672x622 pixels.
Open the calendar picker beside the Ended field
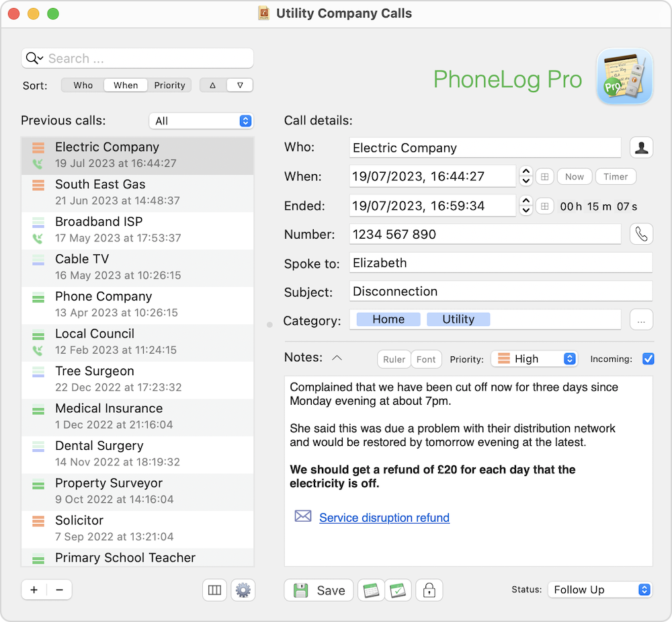pos(544,206)
